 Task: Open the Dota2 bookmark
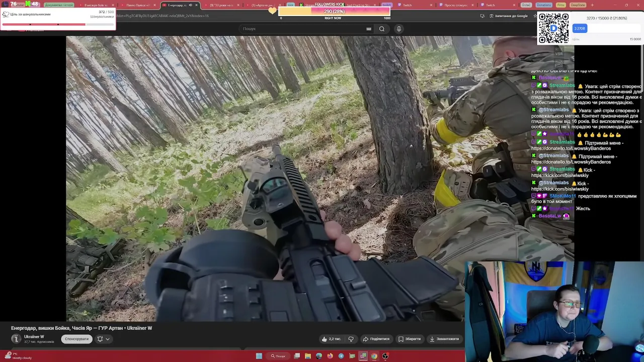(x=526, y=5)
